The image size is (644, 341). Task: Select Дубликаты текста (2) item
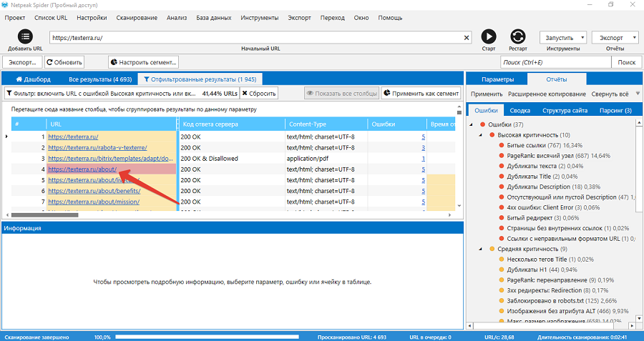pos(546,166)
